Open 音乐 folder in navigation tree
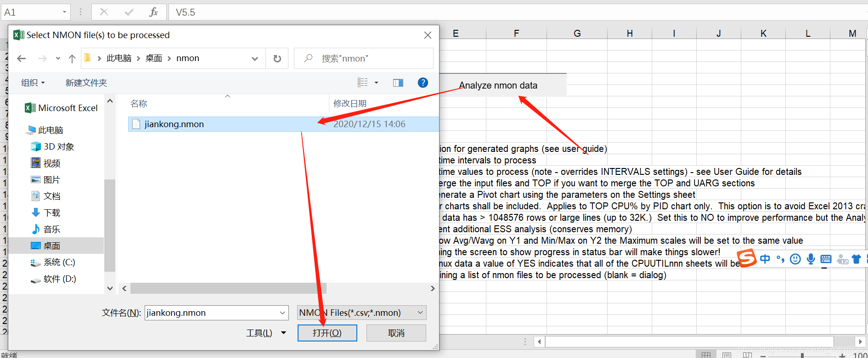 [x=46, y=229]
